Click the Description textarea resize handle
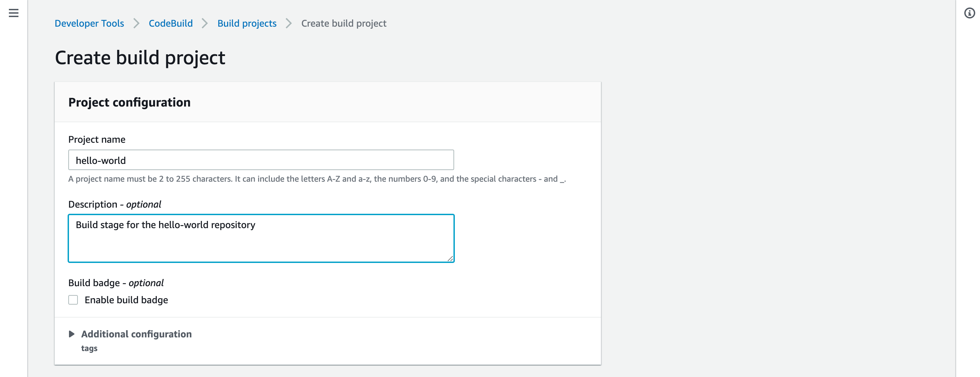980x377 pixels. click(x=450, y=258)
